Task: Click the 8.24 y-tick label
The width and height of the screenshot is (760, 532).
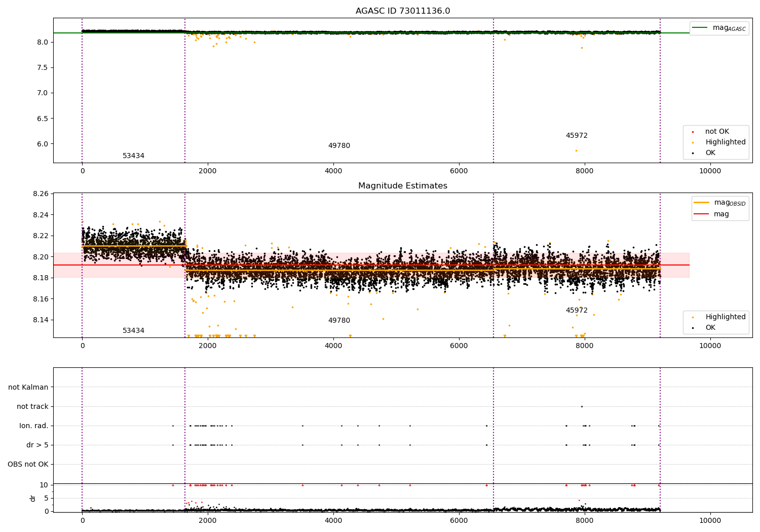Action: pos(40,215)
